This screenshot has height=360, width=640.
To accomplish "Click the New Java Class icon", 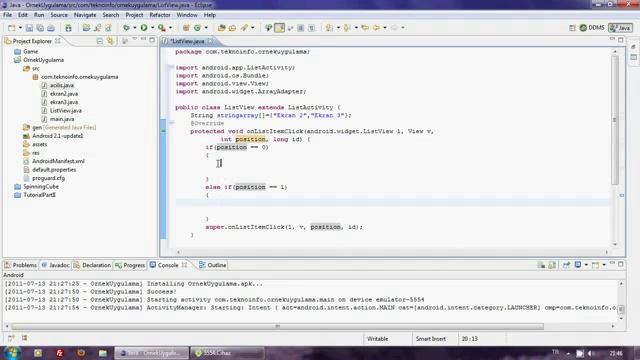I will (x=198, y=28).
